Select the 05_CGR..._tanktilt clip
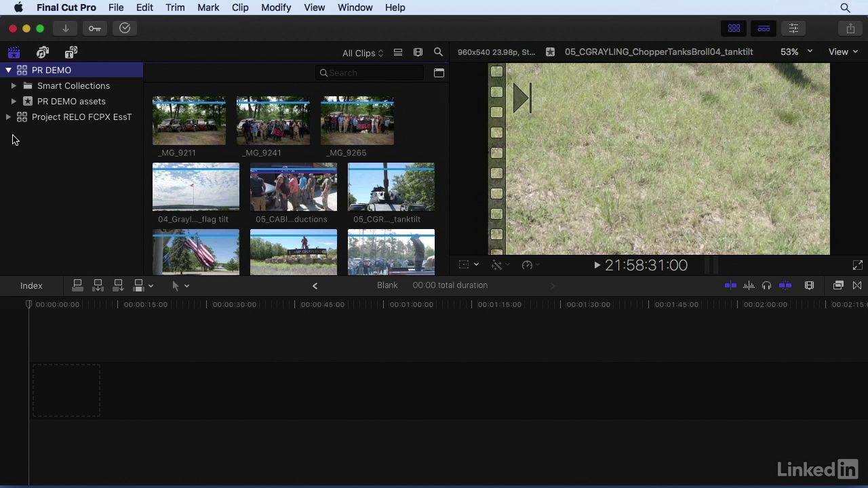The width and height of the screenshot is (868, 488). [391, 187]
